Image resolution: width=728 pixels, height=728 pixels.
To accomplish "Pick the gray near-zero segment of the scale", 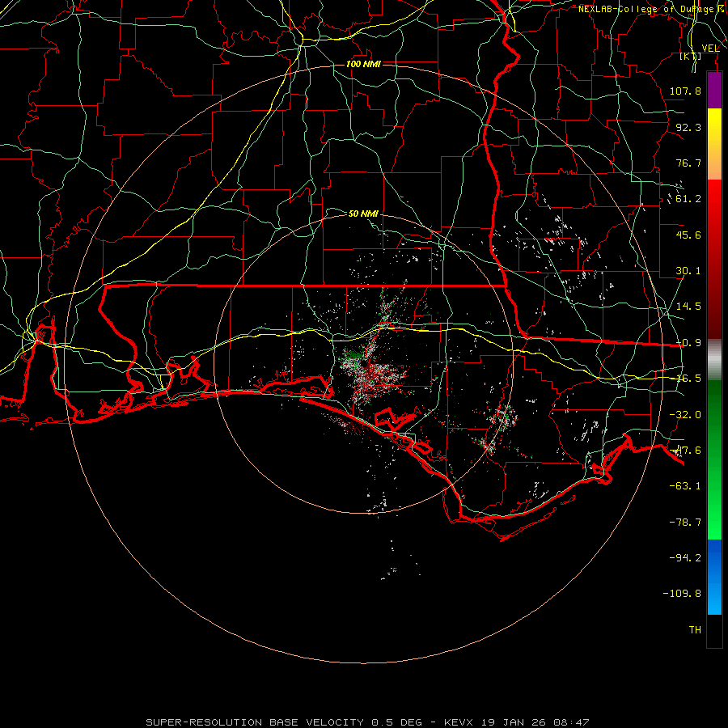I will tap(714, 359).
